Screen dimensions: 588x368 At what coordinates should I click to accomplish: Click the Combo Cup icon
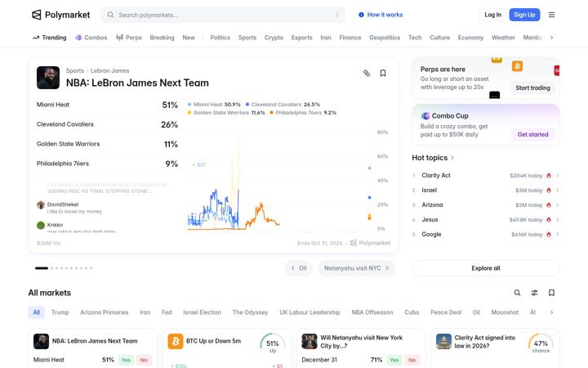pos(425,115)
